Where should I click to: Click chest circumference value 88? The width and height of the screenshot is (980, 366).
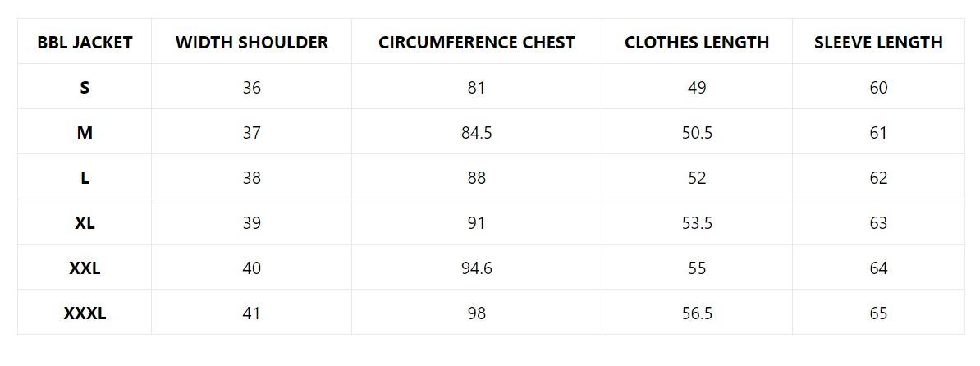pyautogui.click(x=476, y=178)
